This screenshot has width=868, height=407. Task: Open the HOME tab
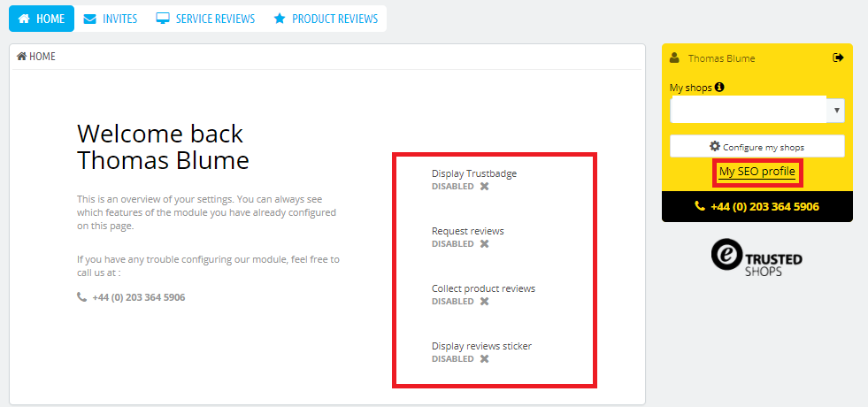click(x=42, y=19)
